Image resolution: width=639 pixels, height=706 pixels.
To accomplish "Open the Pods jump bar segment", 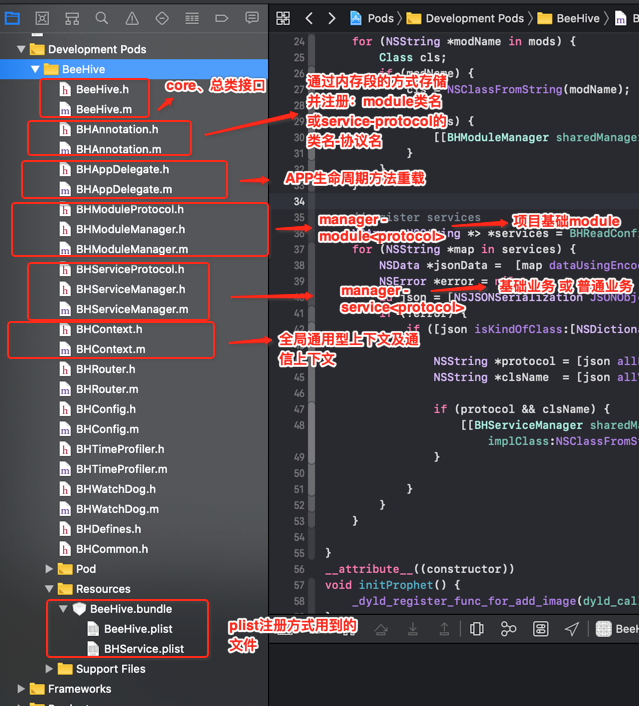I will (x=372, y=18).
